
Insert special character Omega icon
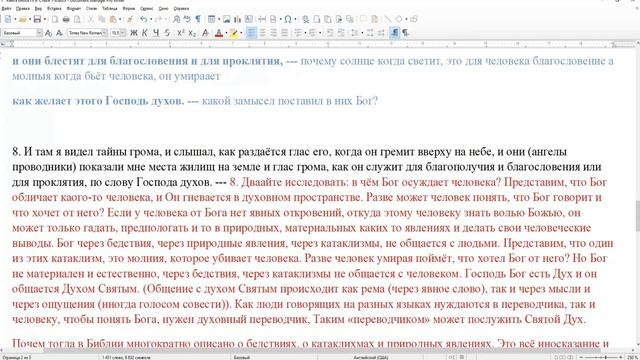[x=288, y=19]
